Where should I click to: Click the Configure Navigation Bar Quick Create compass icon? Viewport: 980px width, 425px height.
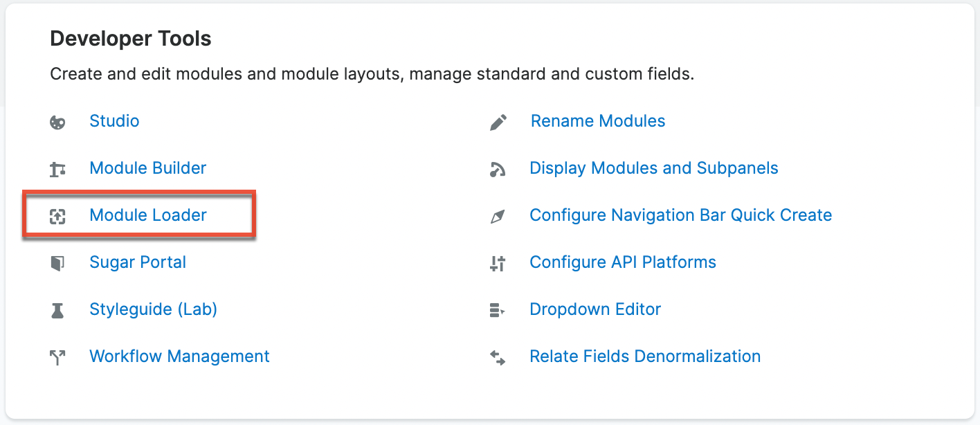[498, 216]
